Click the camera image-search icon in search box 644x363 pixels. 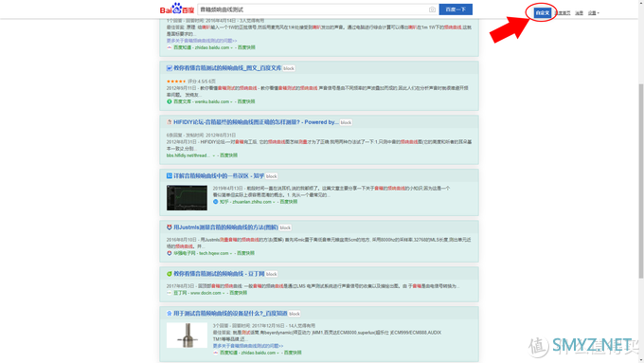click(x=432, y=9)
